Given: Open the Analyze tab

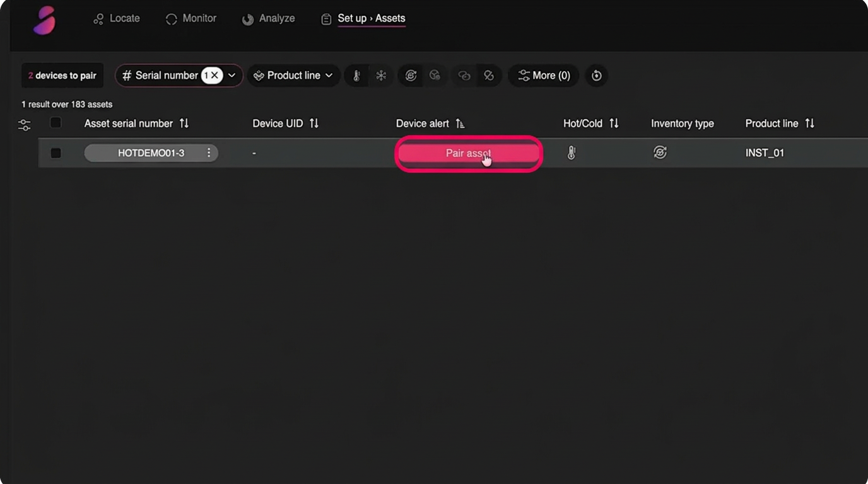Looking at the screenshot, I should click(269, 18).
